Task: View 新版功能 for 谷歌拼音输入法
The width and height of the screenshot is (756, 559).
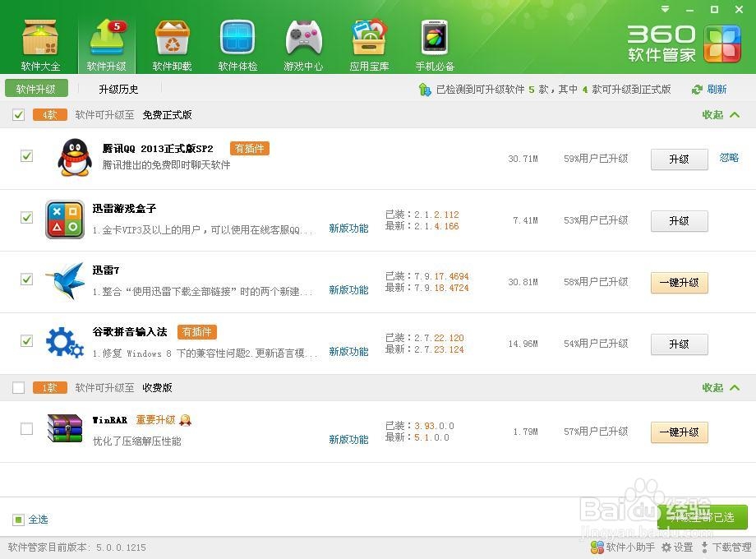Action: coord(348,352)
